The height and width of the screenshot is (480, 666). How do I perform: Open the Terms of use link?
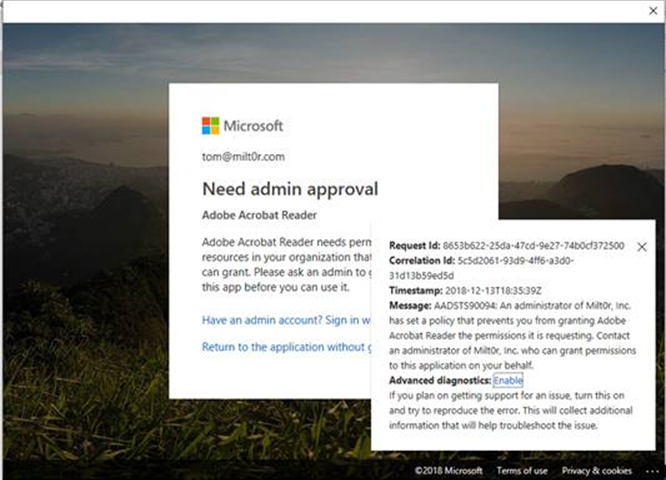tap(522, 471)
